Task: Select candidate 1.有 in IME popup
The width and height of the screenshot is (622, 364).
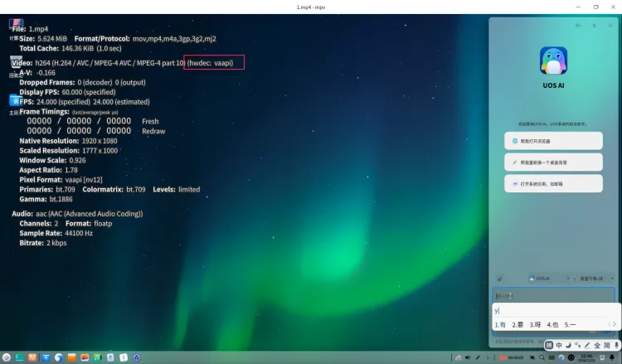Action: (x=500, y=325)
